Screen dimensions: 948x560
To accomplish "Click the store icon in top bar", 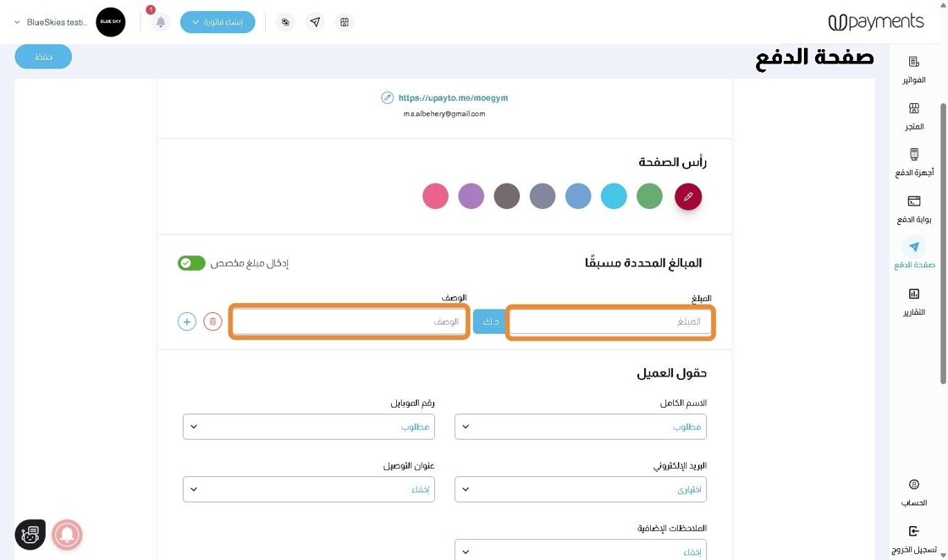I will [x=344, y=23].
